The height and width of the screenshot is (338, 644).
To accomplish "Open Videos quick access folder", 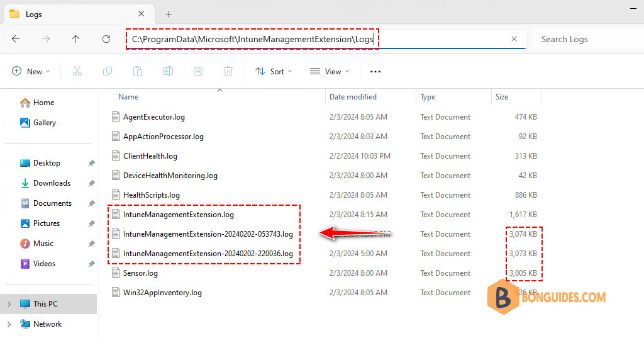I will (38, 264).
